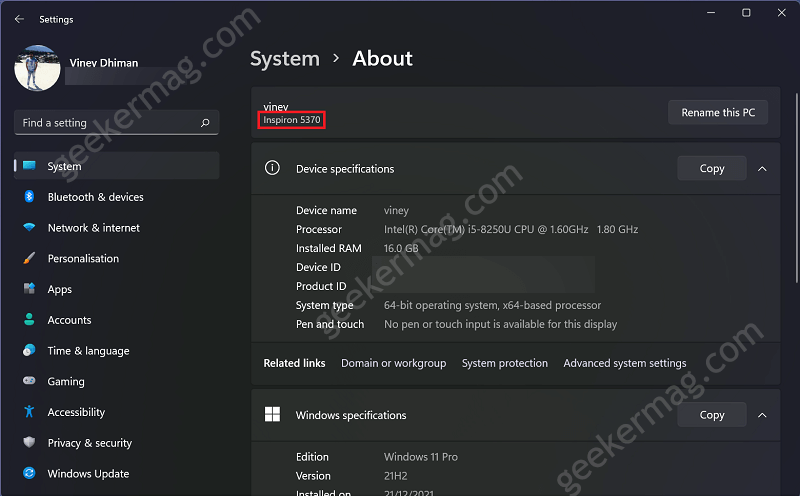Open the user profile picture
The image size is (800, 499).
(x=37, y=68)
